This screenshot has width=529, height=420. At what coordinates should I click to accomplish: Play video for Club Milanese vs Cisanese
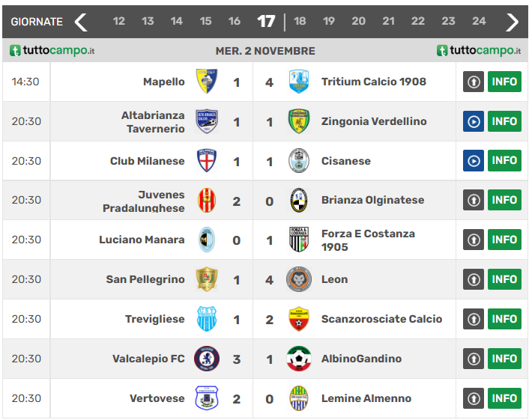(473, 161)
